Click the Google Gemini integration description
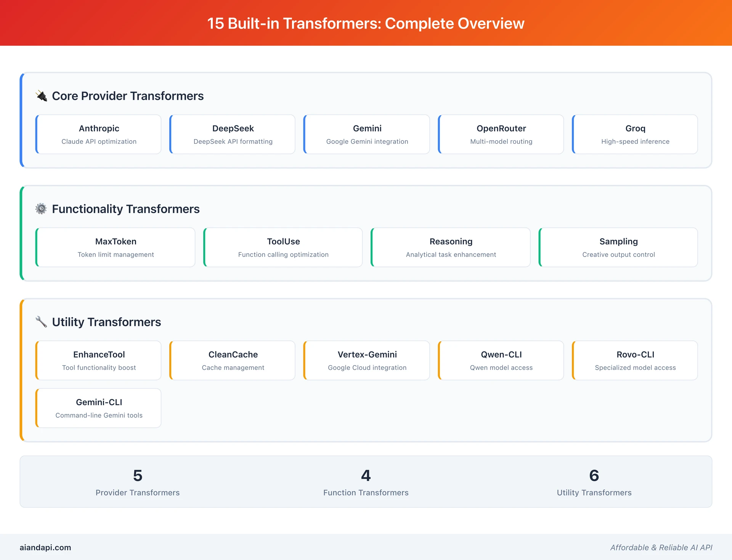 pyautogui.click(x=367, y=141)
